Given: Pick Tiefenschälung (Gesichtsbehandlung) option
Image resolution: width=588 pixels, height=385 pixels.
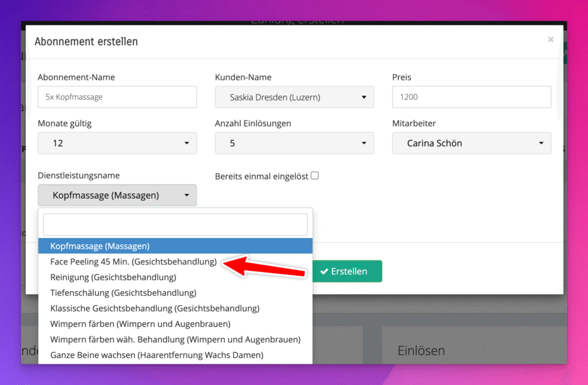Looking at the screenshot, I should (x=123, y=293).
